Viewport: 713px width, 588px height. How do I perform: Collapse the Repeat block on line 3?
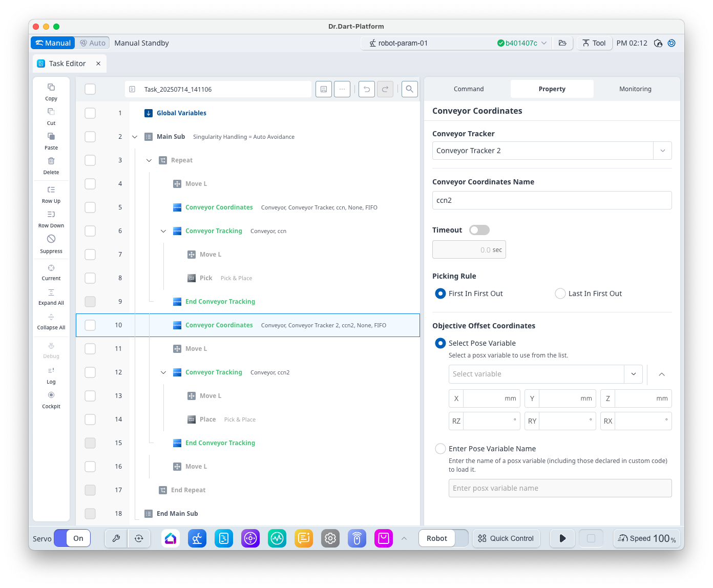(x=149, y=160)
